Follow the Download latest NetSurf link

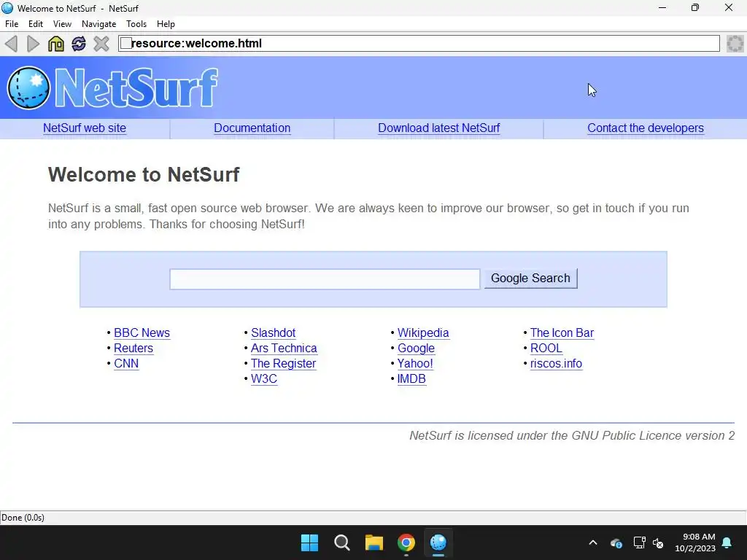(x=438, y=128)
